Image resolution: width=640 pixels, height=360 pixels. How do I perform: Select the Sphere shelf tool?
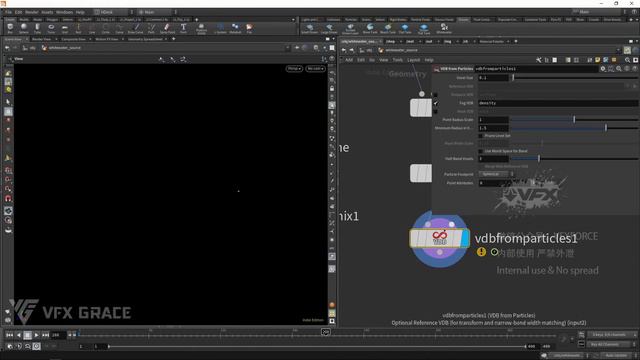(24, 28)
